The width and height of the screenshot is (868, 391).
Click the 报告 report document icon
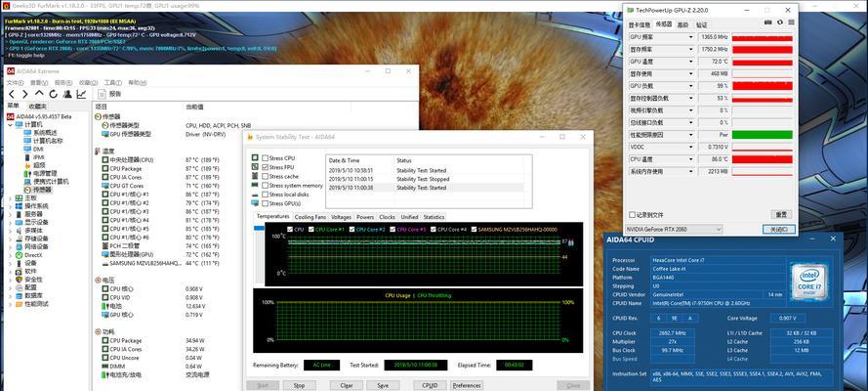[x=103, y=94]
